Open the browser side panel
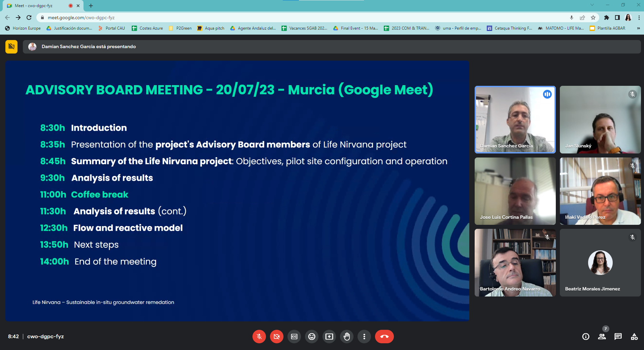Viewport: 644px width, 350px height. coord(617,17)
